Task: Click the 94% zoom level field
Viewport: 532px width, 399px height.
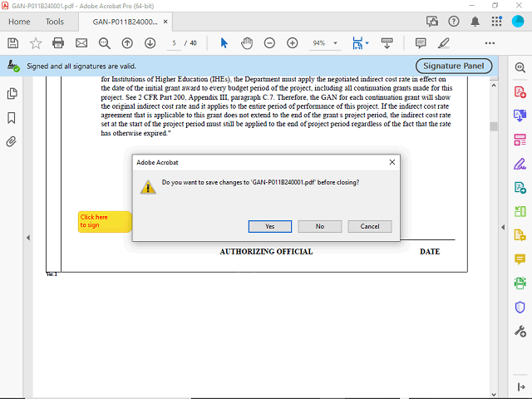Action: coord(319,43)
